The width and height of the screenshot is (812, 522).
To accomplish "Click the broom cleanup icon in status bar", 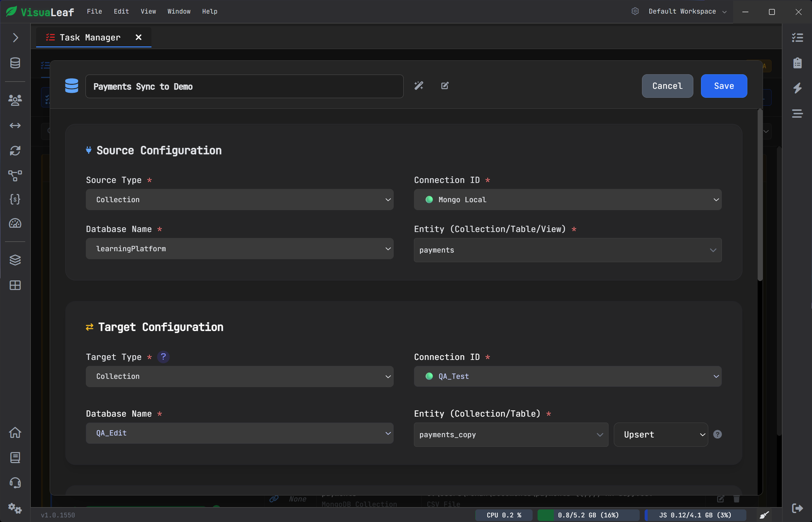I will 764,515.
